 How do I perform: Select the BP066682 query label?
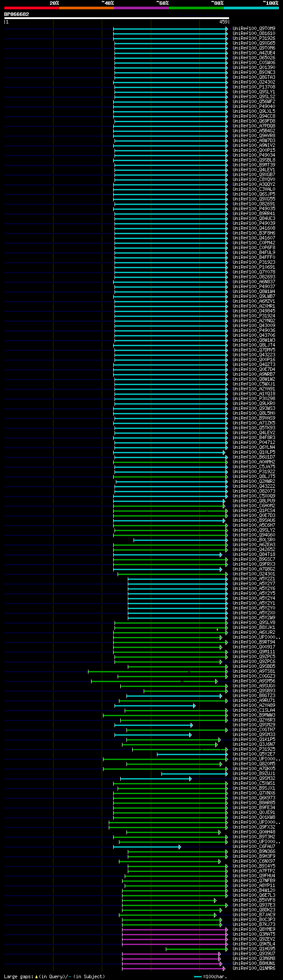click(17, 14)
